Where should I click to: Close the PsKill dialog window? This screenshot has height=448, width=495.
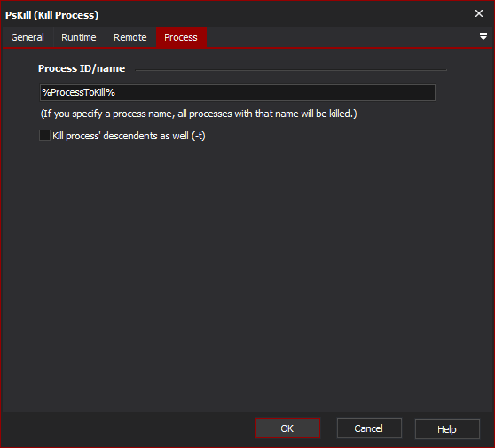(478, 13)
